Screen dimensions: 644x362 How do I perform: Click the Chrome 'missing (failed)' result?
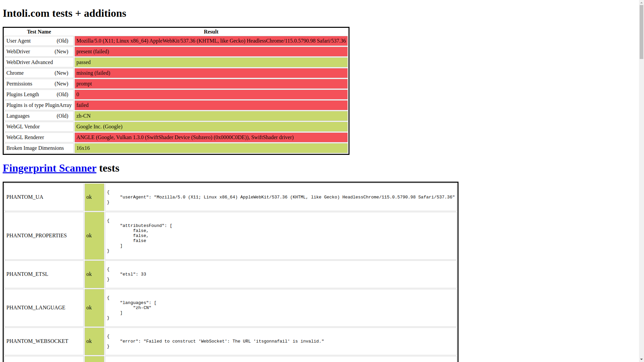(93, 73)
